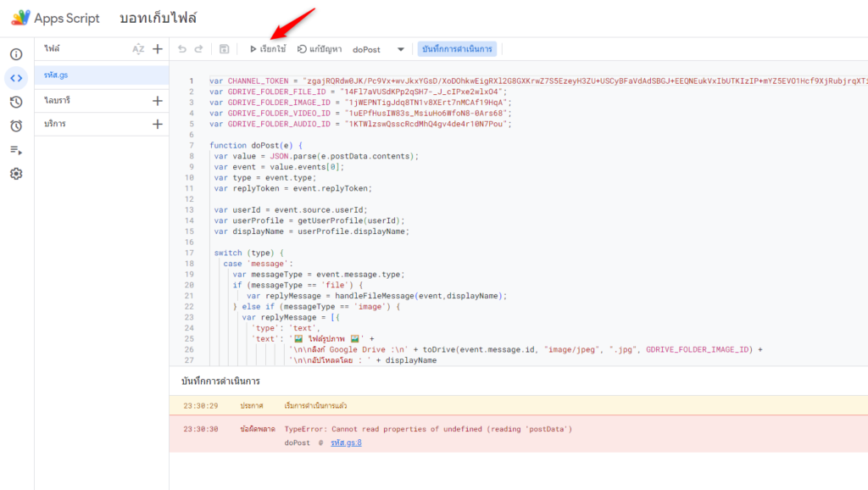Sort files with the AZ icon
Screen dimensions: 868x490
tap(138, 49)
